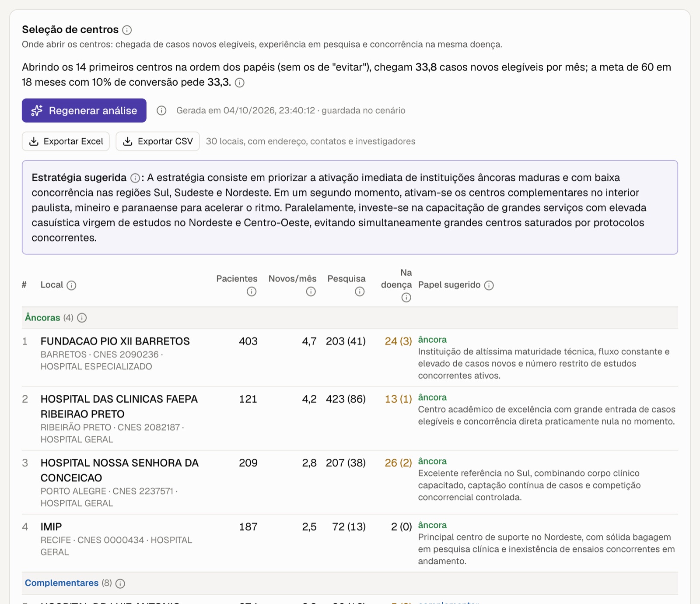Export the list with Exportar Excel

coord(66,141)
